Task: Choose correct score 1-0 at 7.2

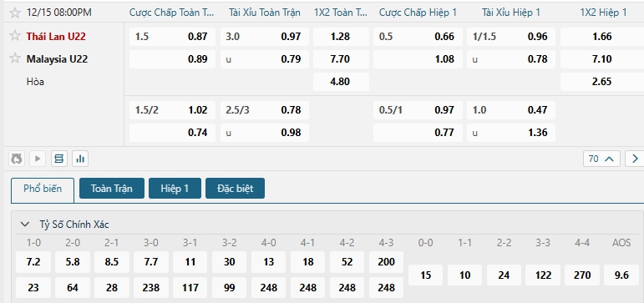Action: pos(33,262)
